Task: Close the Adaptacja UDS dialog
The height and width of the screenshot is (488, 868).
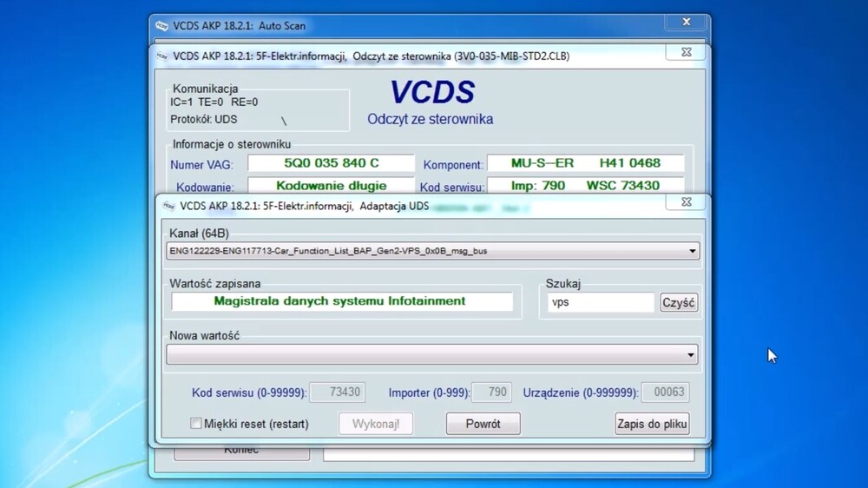Action: point(685,202)
